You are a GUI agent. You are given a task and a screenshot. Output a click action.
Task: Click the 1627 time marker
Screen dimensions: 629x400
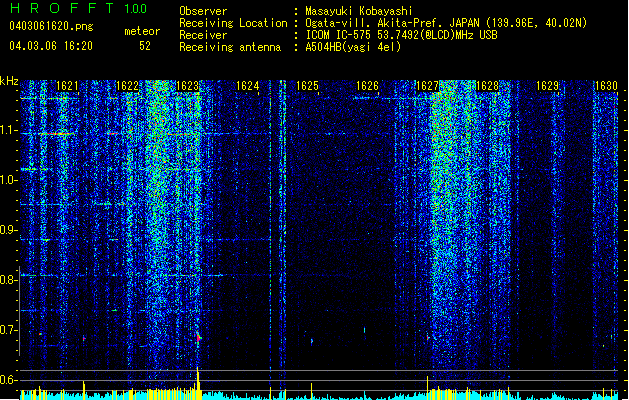pos(428,86)
